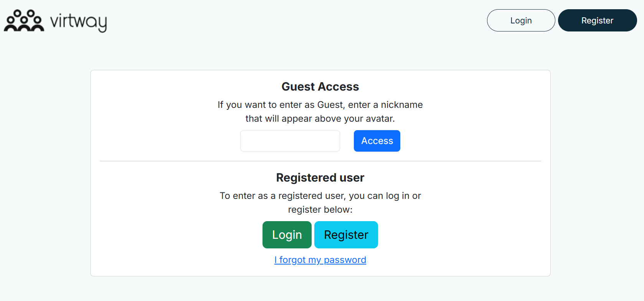Recover password via the forgot password link

pos(320,260)
